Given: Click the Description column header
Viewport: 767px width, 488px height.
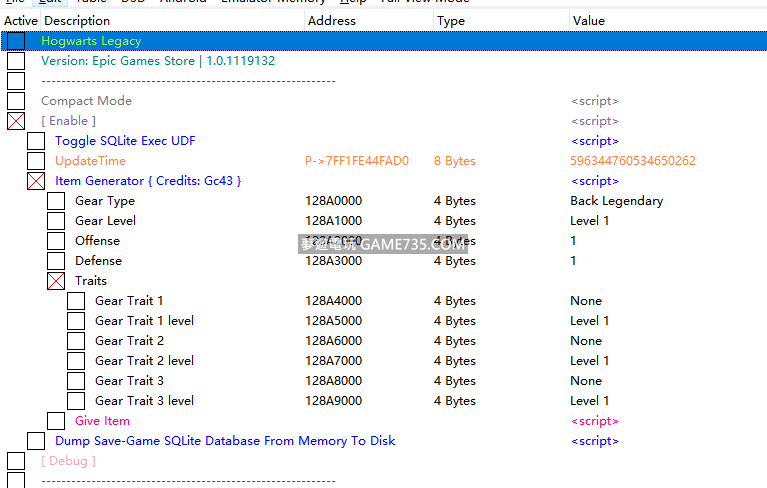Looking at the screenshot, I should 78,21.
